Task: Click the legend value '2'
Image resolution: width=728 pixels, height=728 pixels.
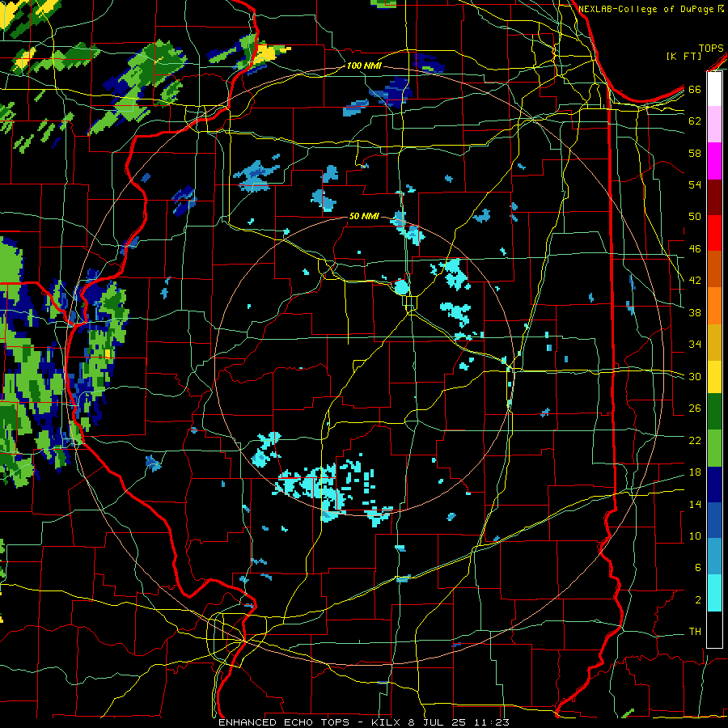Action: pos(698,600)
